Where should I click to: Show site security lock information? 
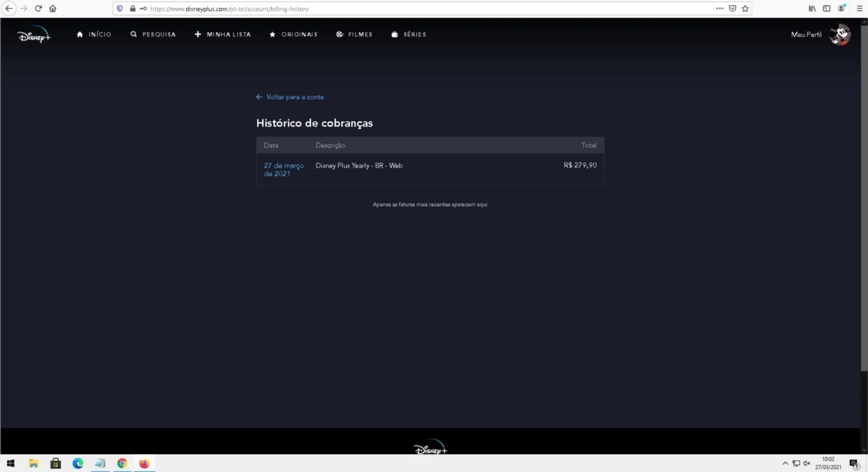132,8
